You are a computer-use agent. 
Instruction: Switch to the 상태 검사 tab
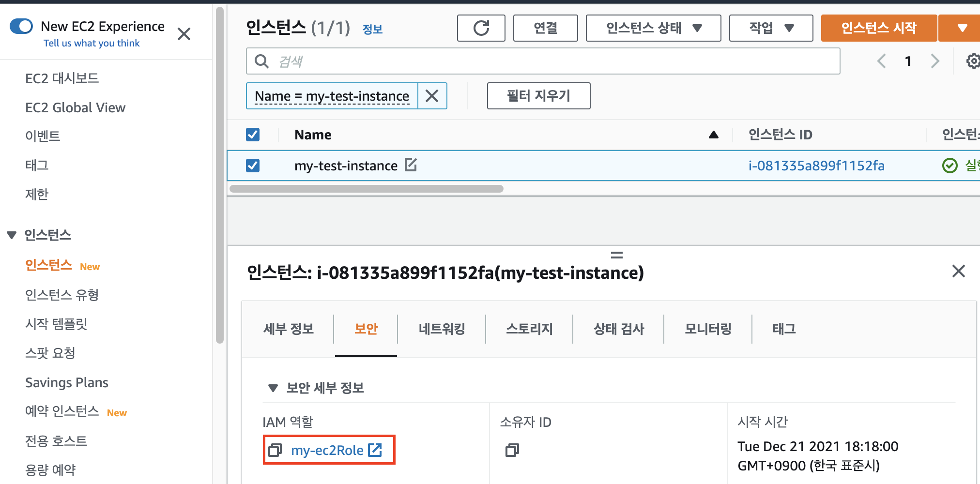tap(618, 329)
